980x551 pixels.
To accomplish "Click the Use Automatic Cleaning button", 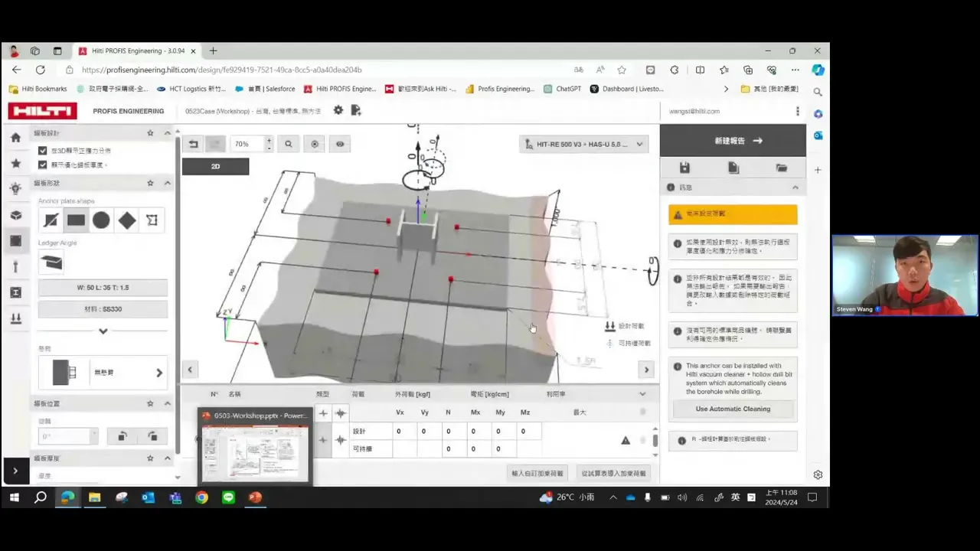I will pos(733,409).
